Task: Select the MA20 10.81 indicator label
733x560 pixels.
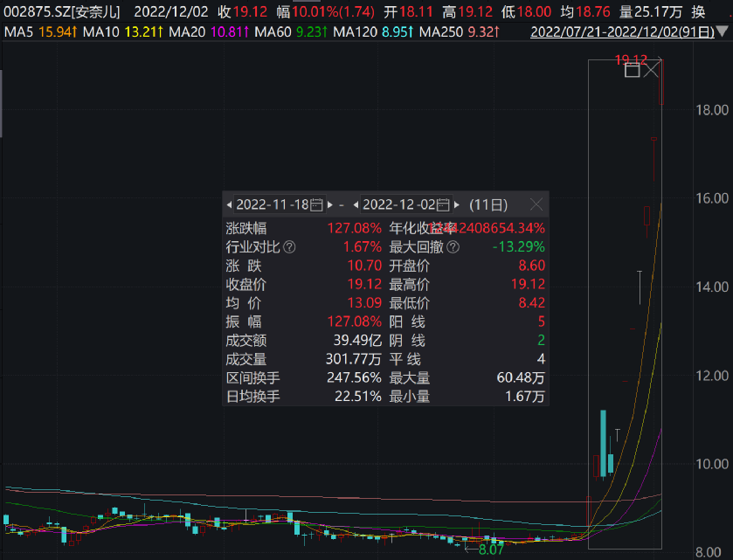Action: (x=209, y=31)
